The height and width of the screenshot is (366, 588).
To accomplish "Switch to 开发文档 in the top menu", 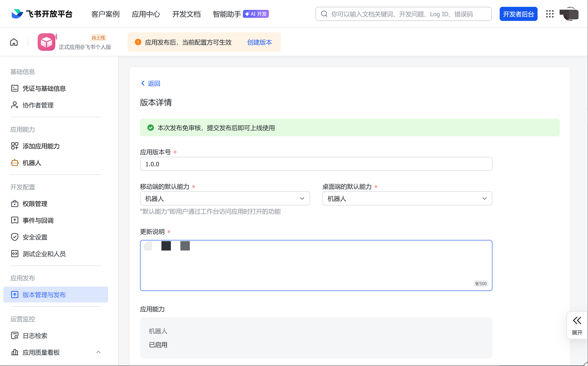I will [186, 14].
